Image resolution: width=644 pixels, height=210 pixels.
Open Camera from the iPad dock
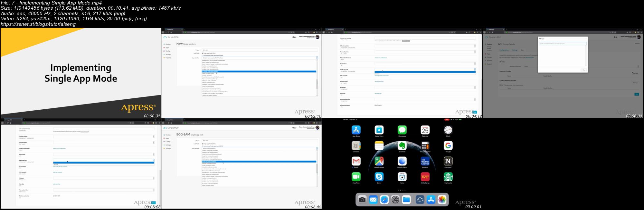(x=362, y=200)
